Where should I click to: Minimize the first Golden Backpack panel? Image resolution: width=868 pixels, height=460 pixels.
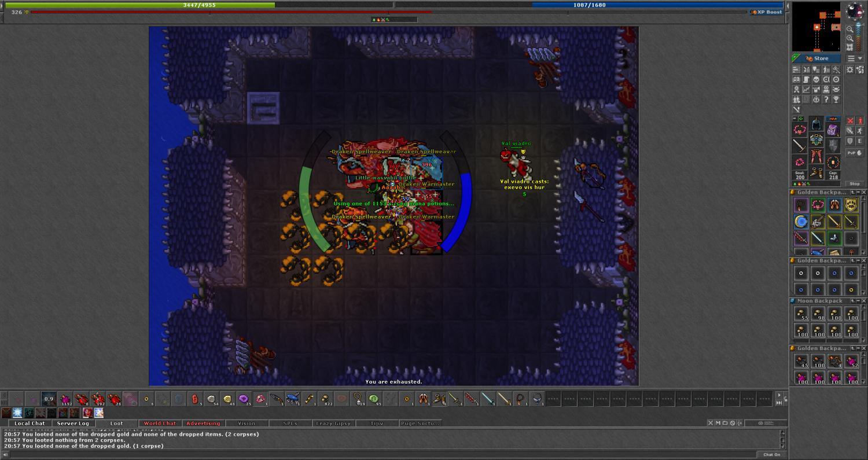858,192
